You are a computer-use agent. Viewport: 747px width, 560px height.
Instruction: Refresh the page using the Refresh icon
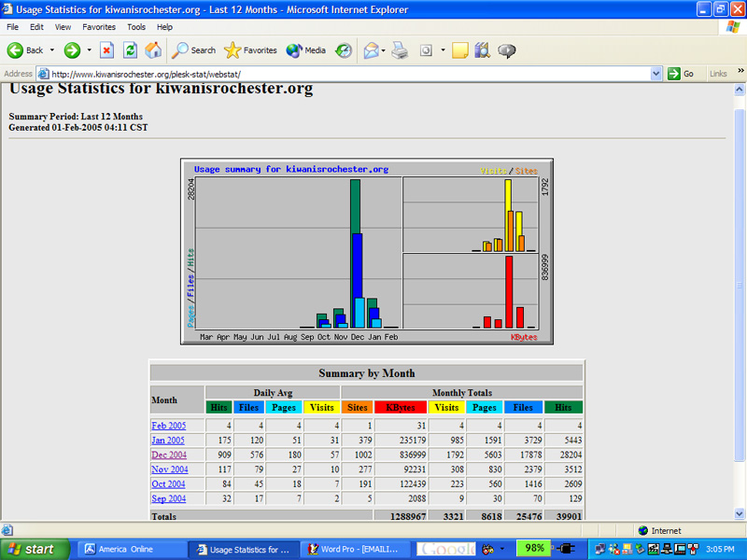pyautogui.click(x=130, y=50)
